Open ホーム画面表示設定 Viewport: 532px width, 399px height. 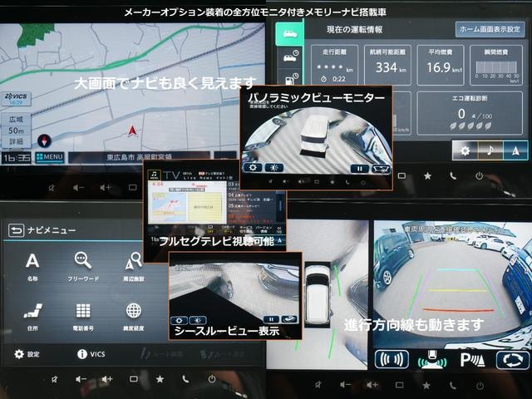pyautogui.click(x=490, y=30)
